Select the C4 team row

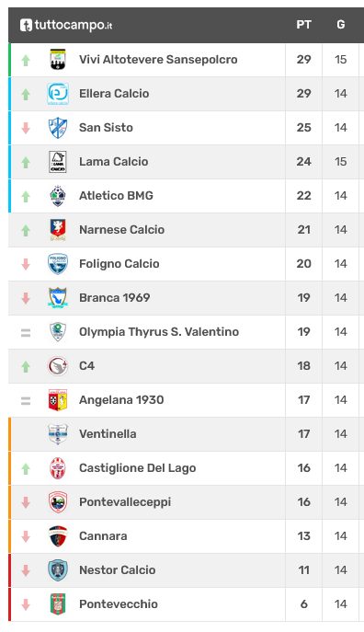coord(186,366)
